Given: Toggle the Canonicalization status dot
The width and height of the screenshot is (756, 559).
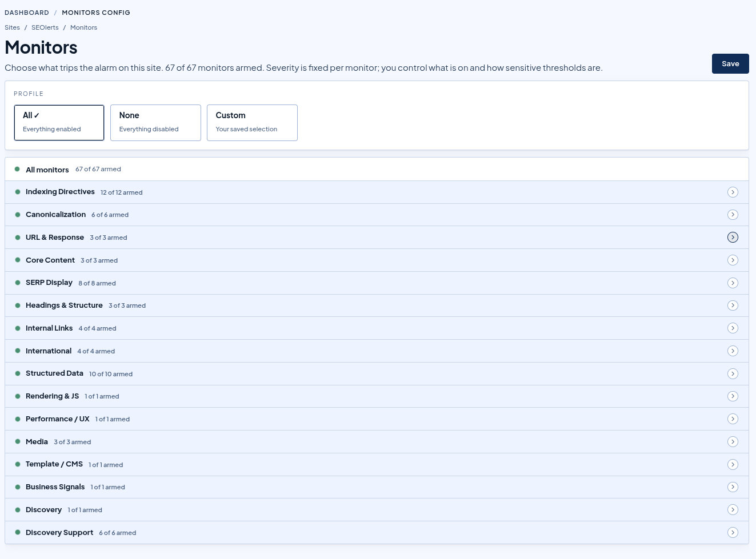Looking at the screenshot, I should pos(18,215).
